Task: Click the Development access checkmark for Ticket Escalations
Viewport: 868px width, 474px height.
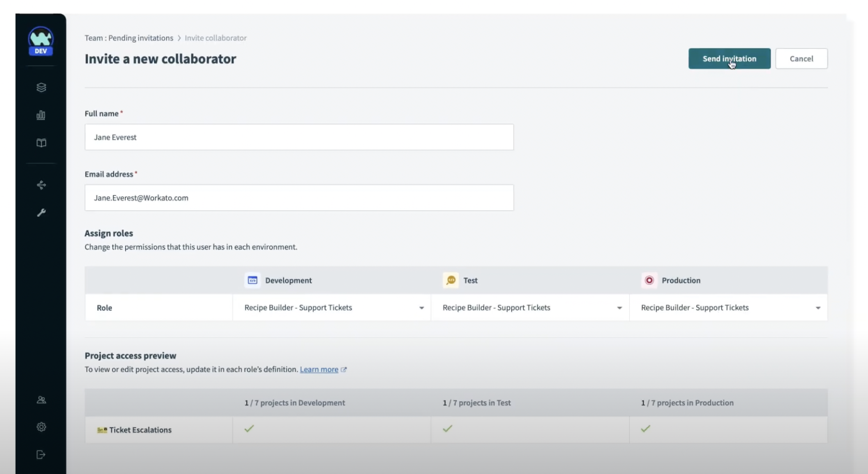Action: (249, 429)
